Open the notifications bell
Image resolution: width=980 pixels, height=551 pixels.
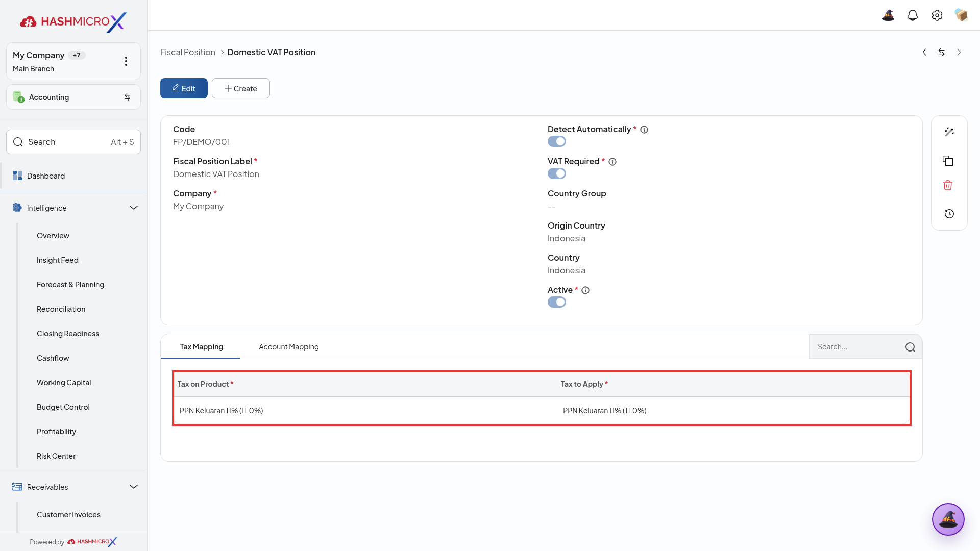coord(913,15)
